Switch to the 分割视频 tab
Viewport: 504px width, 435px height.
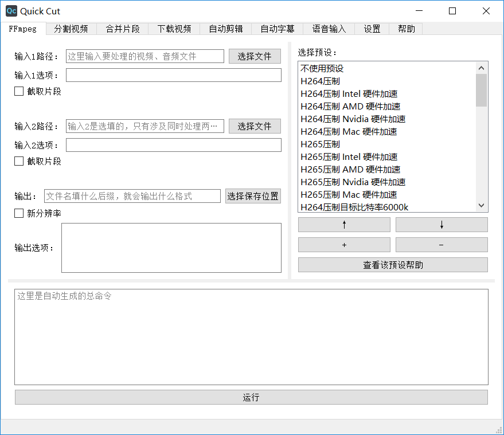tap(71, 29)
